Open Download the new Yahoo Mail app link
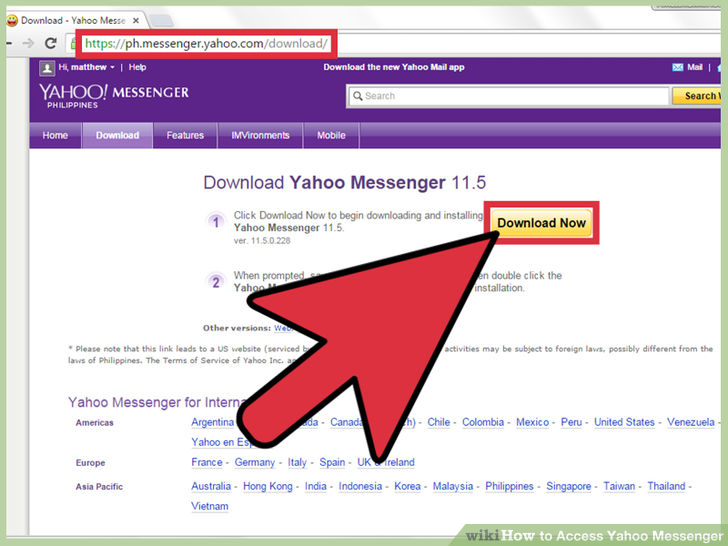This screenshot has width=728, height=546. point(394,67)
